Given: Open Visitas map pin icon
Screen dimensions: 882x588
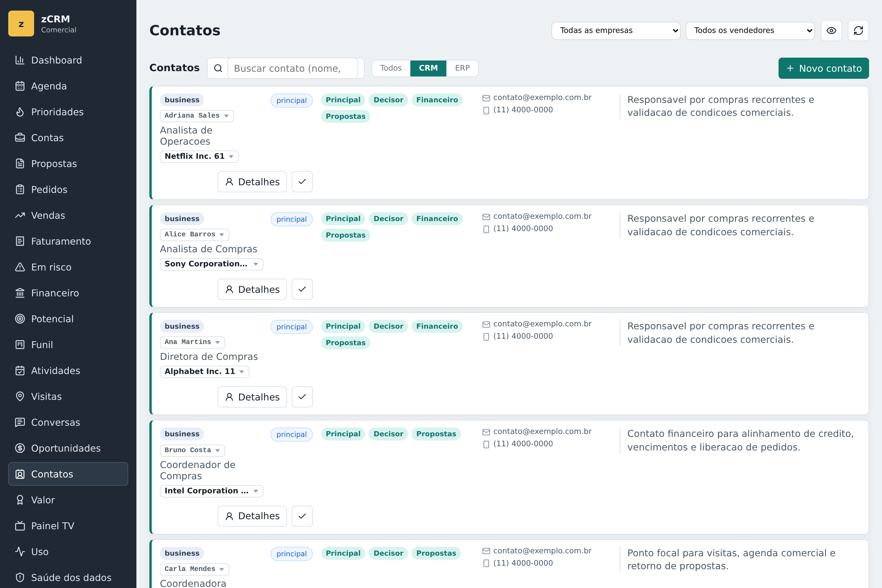Looking at the screenshot, I should [20, 396].
